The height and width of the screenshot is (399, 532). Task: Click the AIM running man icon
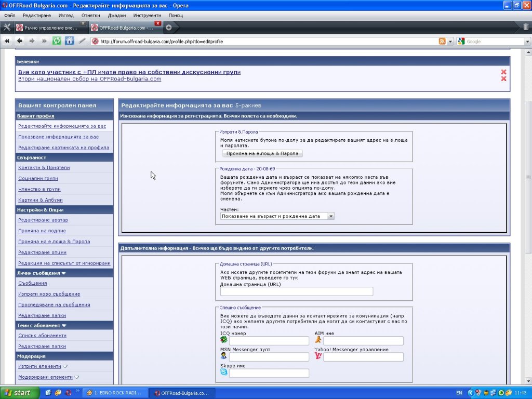tap(318, 340)
